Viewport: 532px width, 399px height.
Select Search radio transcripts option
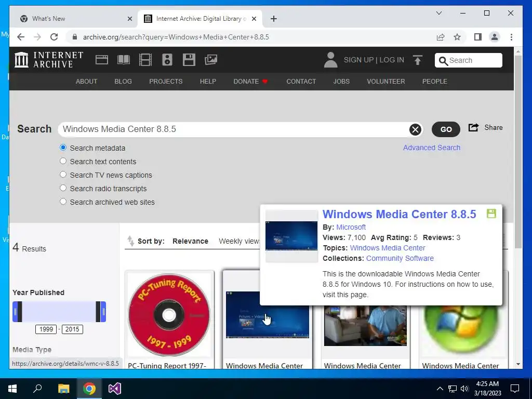(x=63, y=188)
